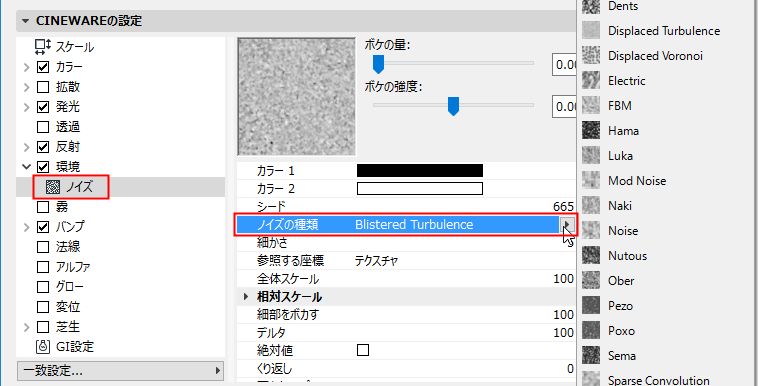The width and height of the screenshot is (758, 386).
Task: Choose the Displaced Voronoi noise thumbnail
Action: coord(591,56)
